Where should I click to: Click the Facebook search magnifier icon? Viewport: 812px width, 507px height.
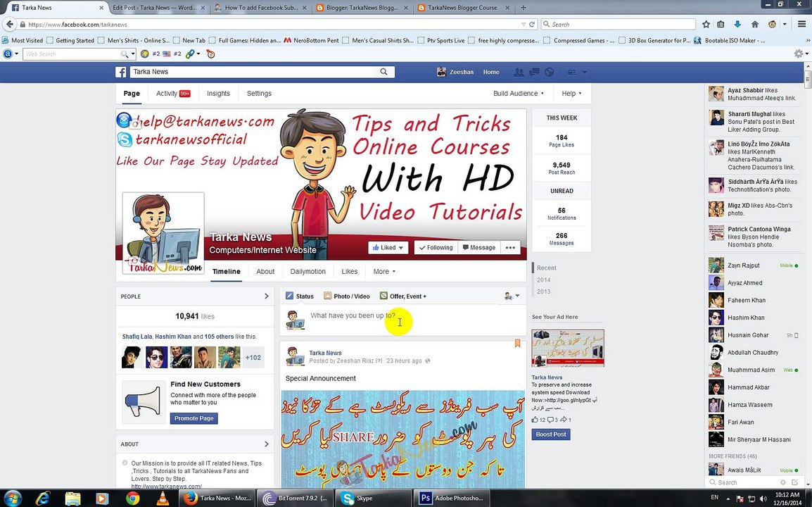pyautogui.click(x=383, y=72)
